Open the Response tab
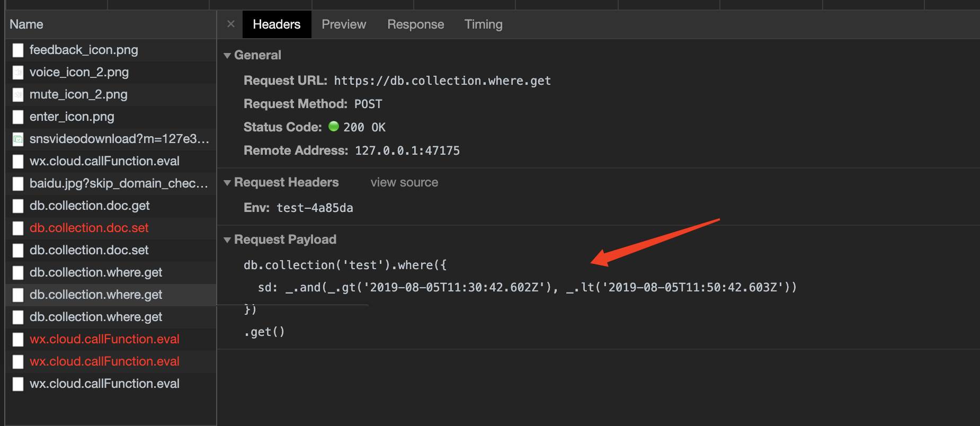This screenshot has width=980, height=426. tap(415, 24)
